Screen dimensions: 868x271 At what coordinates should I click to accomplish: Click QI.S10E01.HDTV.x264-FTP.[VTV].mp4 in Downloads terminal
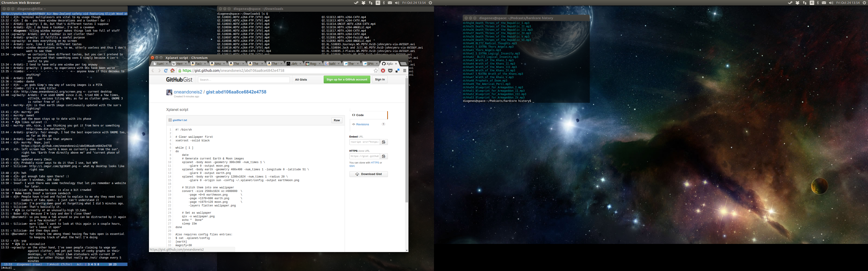point(243,17)
